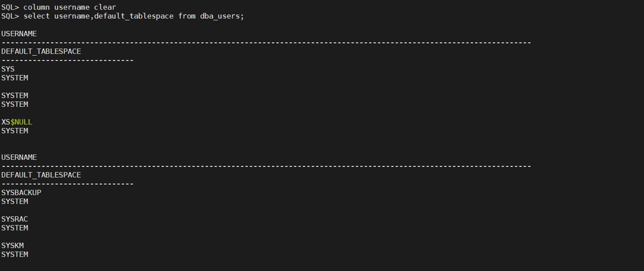Click SYSTEM tablespace below SYSRAC
Screen dimensions: 644x271
(14, 228)
